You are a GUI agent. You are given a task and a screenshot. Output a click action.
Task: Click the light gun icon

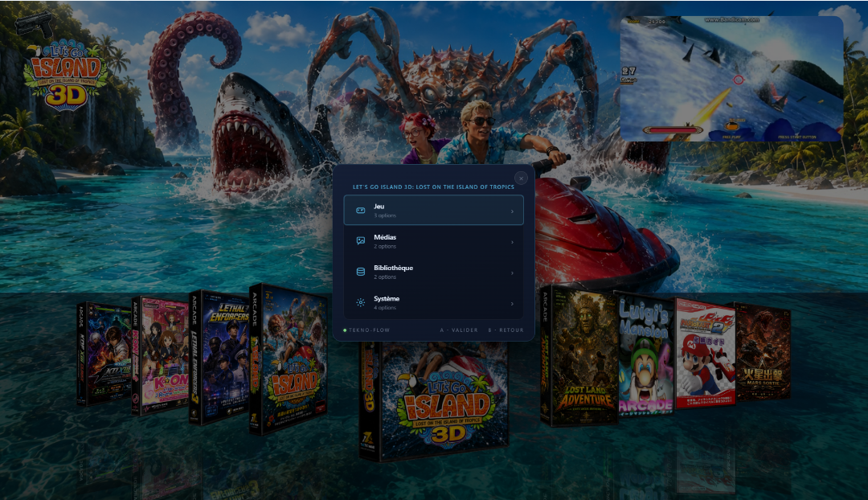35,24
